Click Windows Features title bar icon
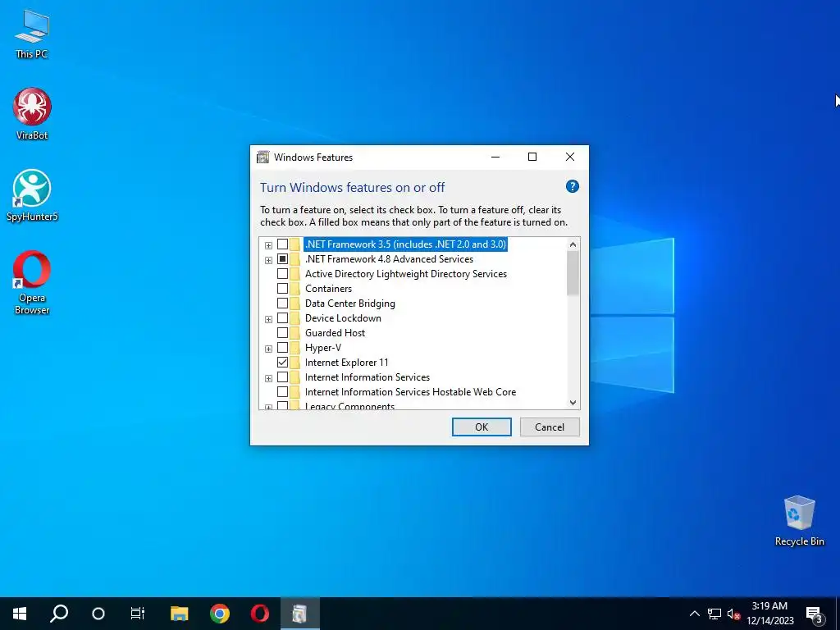 tap(263, 157)
